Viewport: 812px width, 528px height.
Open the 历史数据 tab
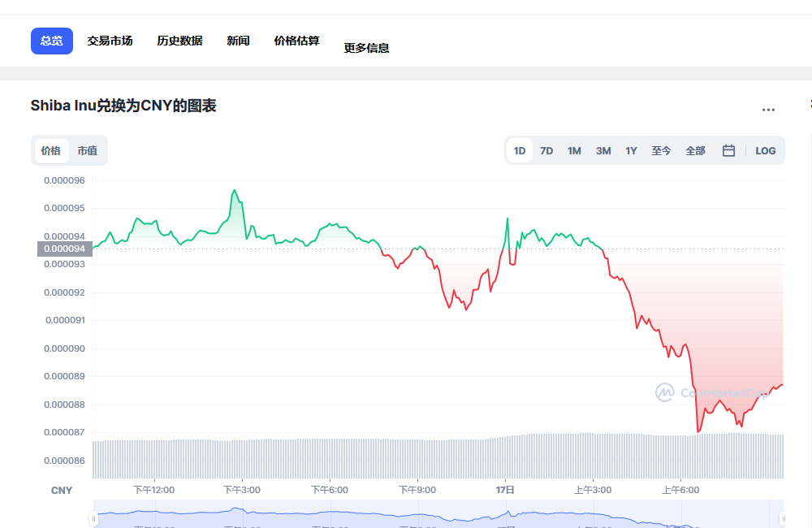point(179,41)
